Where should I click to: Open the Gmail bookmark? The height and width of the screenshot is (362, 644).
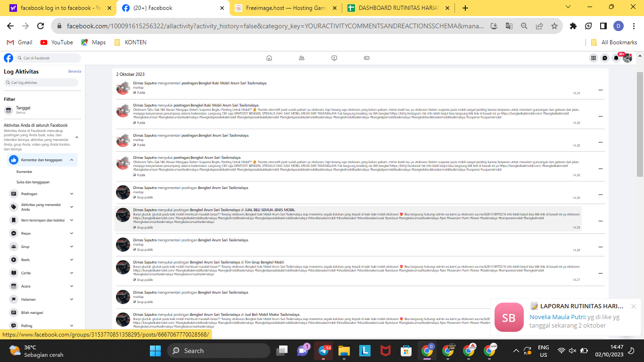pyautogui.click(x=19, y=42)
